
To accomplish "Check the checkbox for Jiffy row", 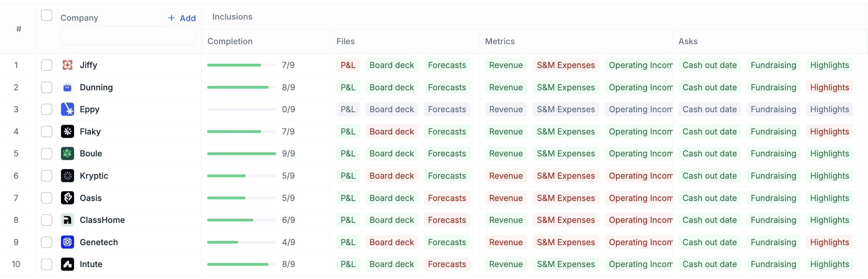I will click(x=46, y=65).
